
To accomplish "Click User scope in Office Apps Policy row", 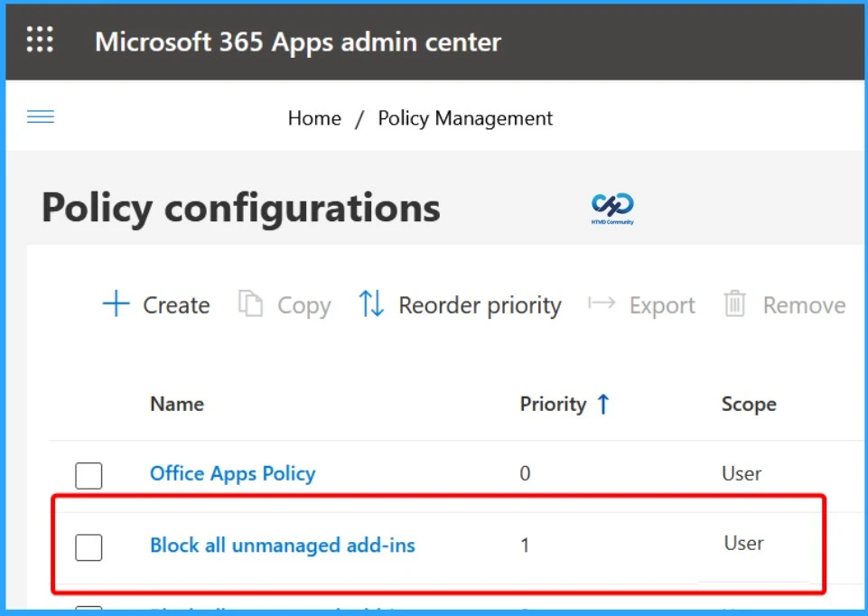I will click(x=742, y=474).
